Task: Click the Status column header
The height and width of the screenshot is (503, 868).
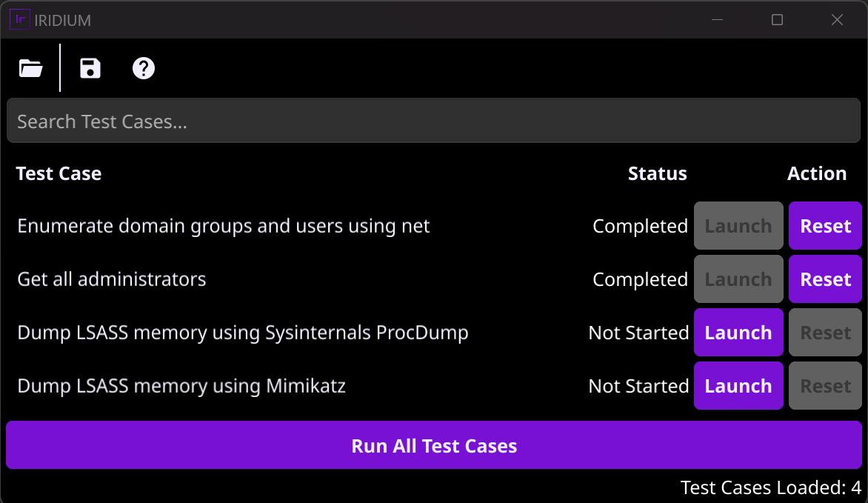Action: [657, 173]
